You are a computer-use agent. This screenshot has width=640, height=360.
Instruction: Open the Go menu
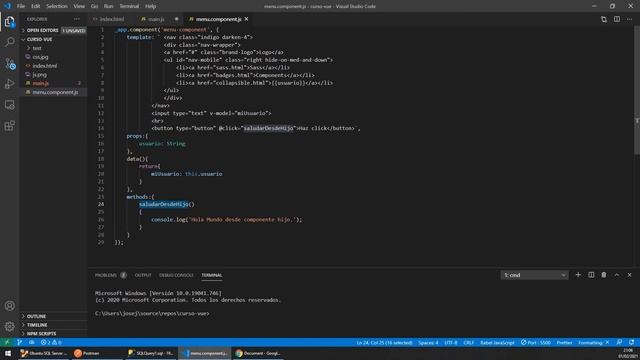click(x=94, y=6)
